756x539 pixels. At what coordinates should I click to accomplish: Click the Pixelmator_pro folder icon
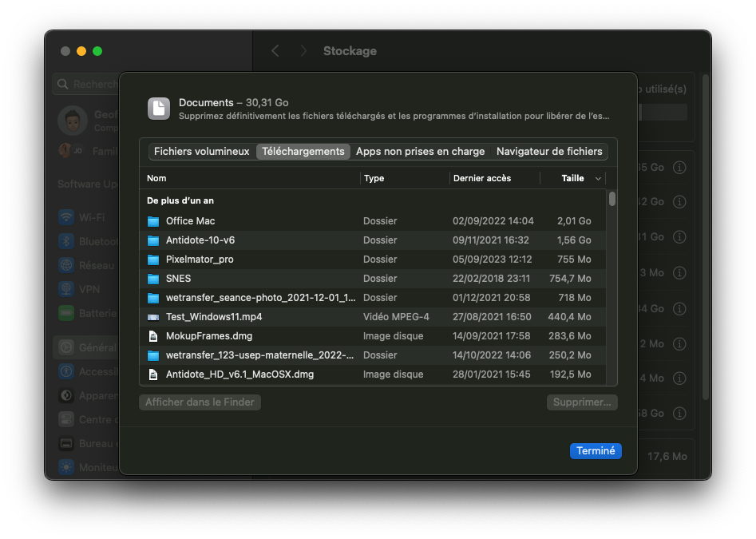153,260
